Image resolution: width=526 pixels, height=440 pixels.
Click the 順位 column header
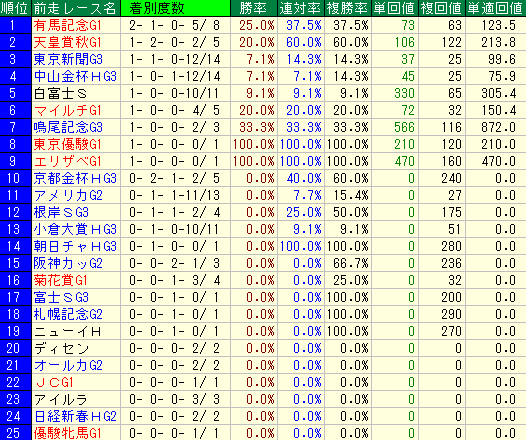[x=15, y=8]
